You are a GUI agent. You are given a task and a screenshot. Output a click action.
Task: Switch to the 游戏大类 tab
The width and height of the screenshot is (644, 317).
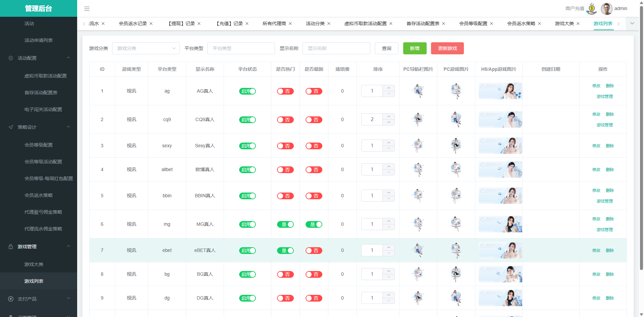point(564,23)
